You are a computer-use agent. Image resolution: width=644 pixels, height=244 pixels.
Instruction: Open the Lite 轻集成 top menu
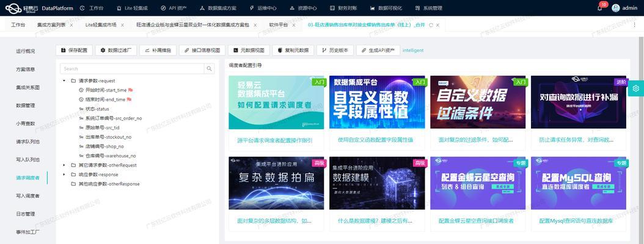click(x=132, y=8)
